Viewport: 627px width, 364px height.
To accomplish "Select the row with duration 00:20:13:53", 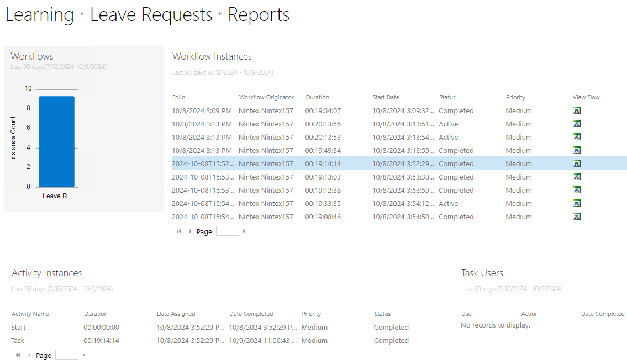I will [x=399, y=137].
